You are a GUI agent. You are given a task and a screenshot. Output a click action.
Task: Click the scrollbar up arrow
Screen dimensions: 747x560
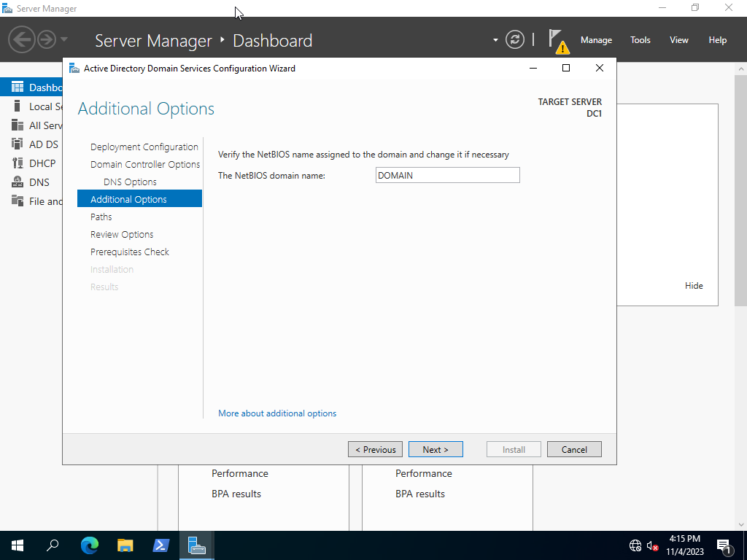[741, 69]
